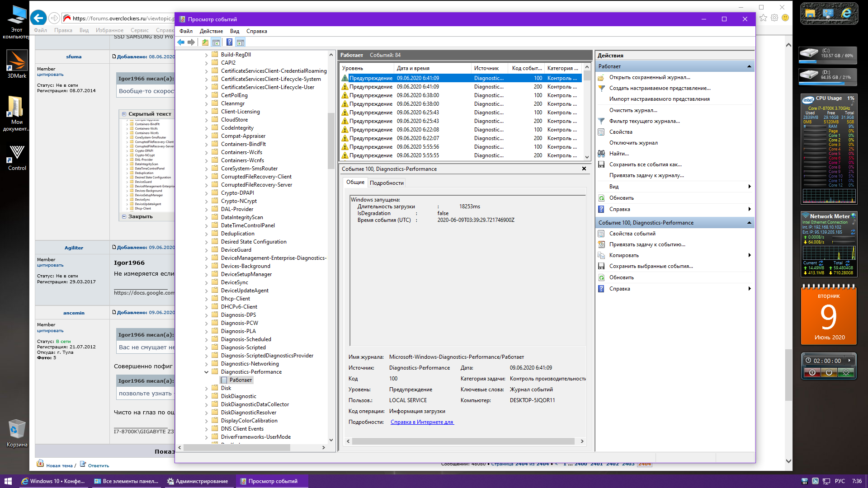
Task: Toggle Show/Hide Console Tree toolbar button
Action: tap(216, 42)
